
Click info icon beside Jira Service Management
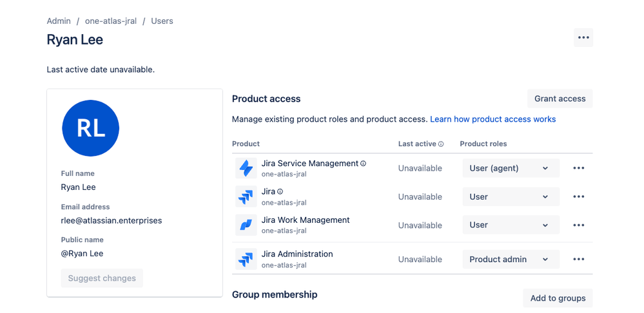click(364, 164)
